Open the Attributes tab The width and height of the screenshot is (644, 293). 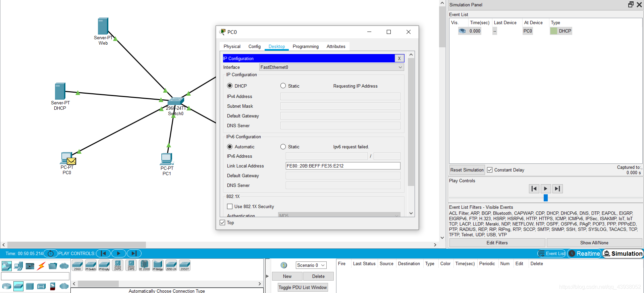pyautogui.click(x=336, y=46)
